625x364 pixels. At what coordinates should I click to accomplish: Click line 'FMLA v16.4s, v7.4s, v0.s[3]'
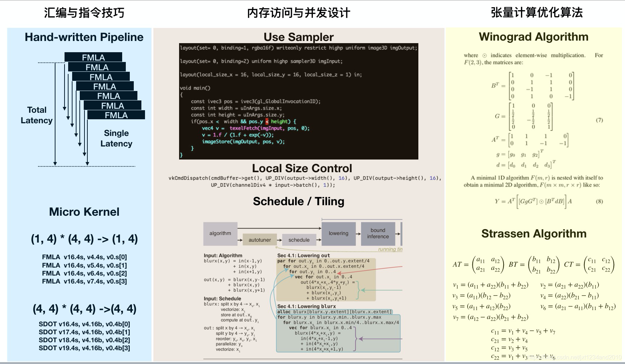coord(84,281)
